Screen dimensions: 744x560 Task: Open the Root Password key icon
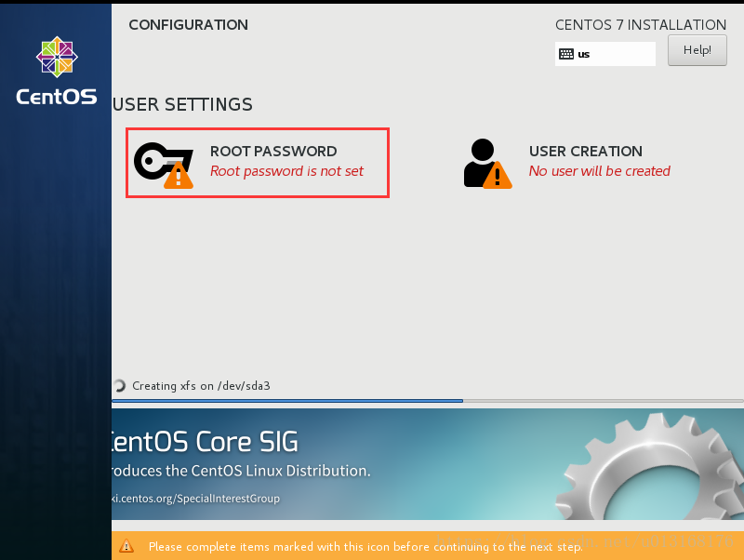tap(165, 165)
